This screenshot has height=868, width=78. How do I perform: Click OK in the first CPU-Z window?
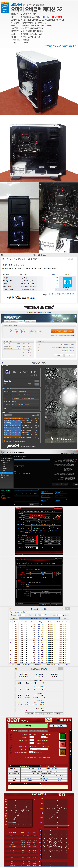click(x=56, y=552)
